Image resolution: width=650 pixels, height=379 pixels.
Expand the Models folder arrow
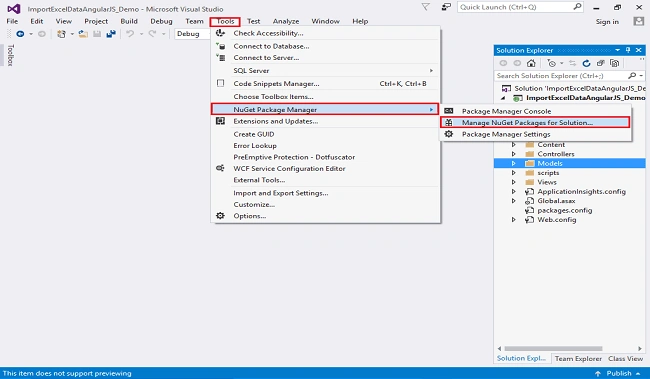click(x=514, y=163)
